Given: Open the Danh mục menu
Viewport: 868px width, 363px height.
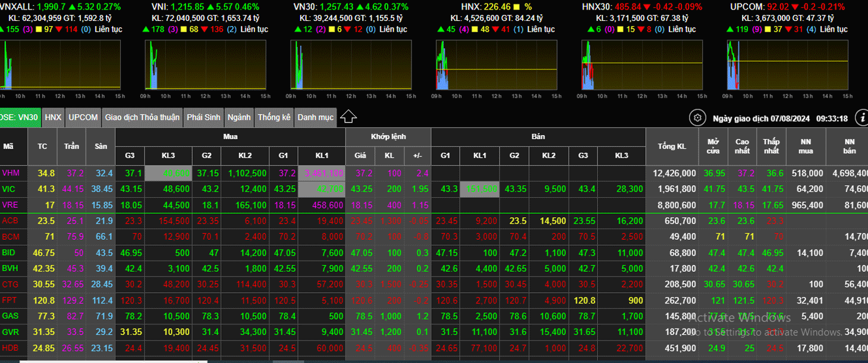Looking at the screenshot, I should 315,117.
